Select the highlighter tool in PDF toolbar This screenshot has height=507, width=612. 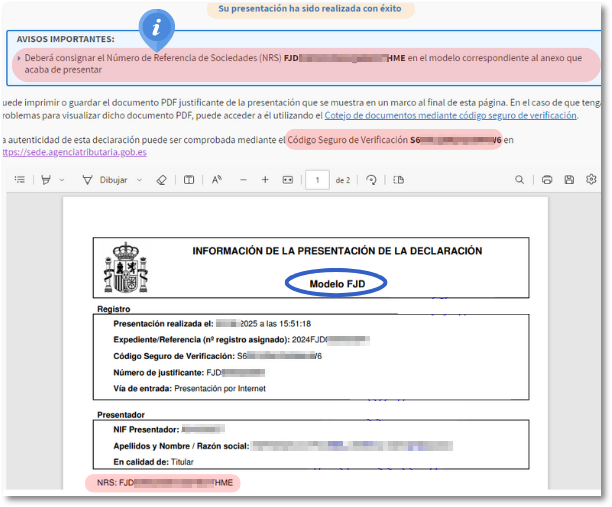pos(45,180)
